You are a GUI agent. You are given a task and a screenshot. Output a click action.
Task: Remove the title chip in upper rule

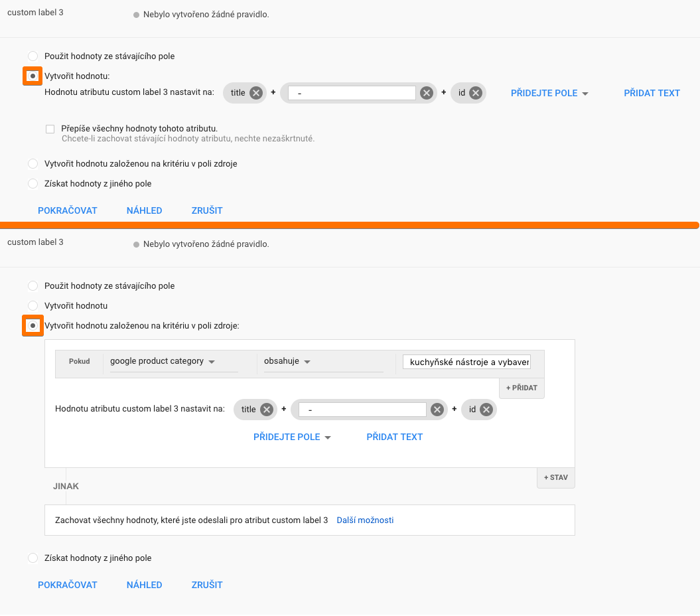[256, 93]
